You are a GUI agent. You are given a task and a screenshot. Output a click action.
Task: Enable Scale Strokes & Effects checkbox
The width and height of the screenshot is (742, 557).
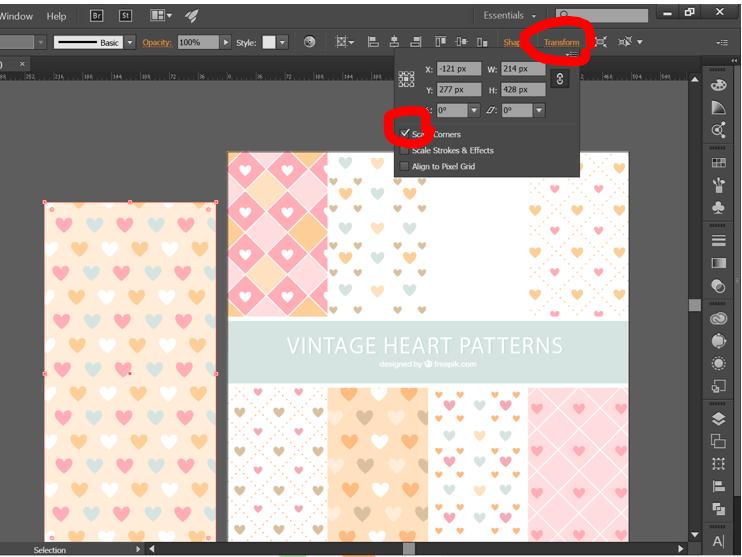coord(404,150)
